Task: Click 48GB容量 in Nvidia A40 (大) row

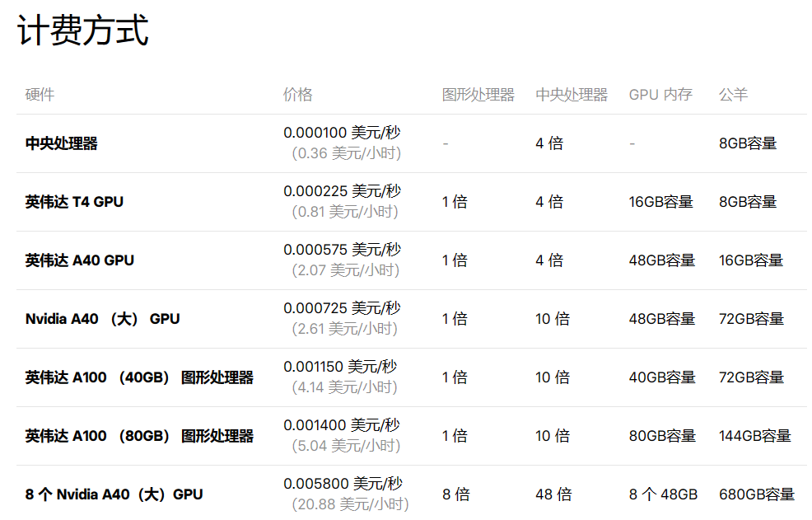Action: pos(662,319)
